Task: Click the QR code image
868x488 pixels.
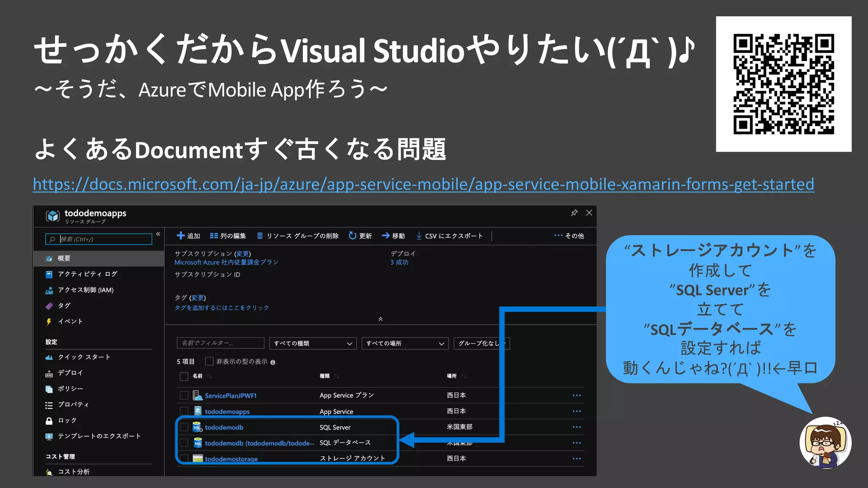Action: tap(784, 84)
